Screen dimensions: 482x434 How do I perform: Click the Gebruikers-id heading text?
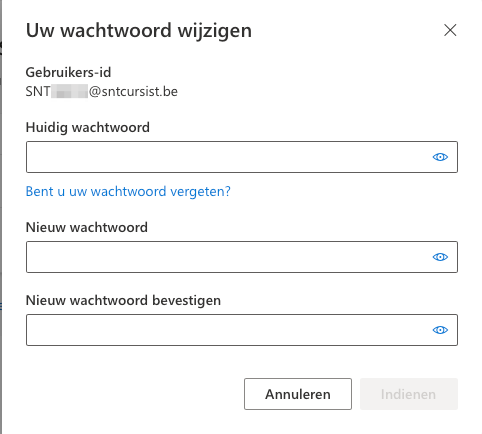(68, 72)
